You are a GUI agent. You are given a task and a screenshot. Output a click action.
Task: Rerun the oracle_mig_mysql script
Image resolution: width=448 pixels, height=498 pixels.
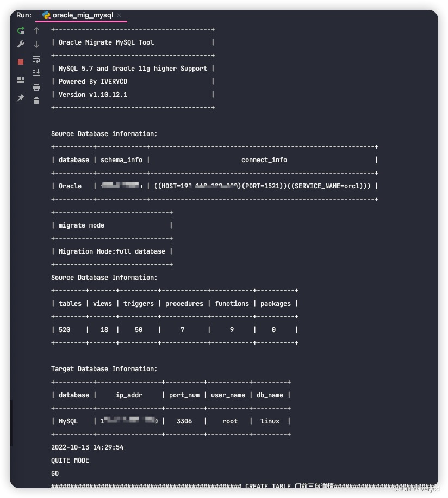(21, 30)
